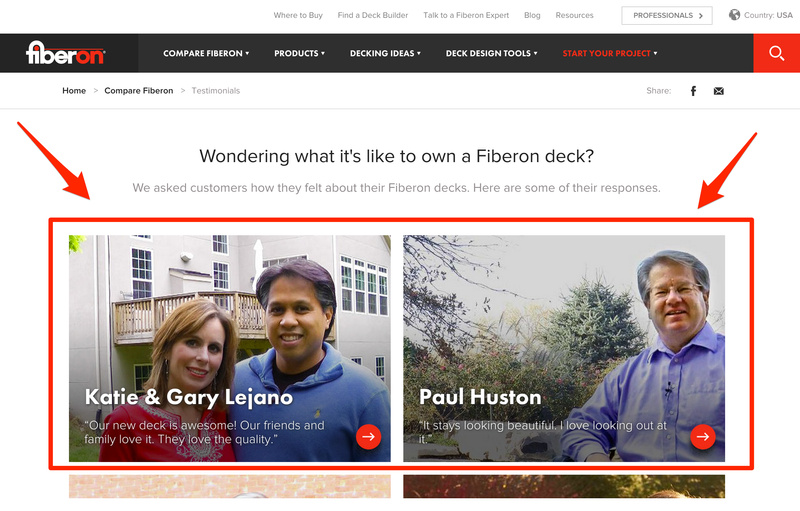Share page via email envelope icon

718,91
